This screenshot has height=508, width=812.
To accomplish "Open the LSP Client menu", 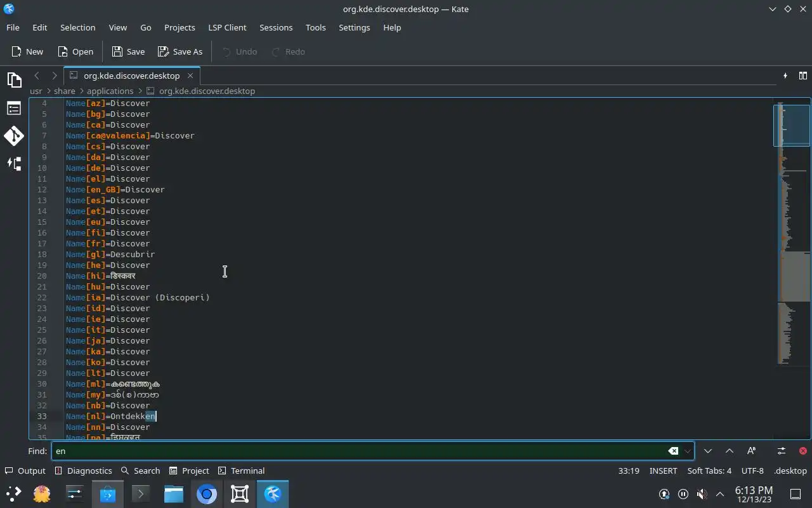I will [227, 27].
